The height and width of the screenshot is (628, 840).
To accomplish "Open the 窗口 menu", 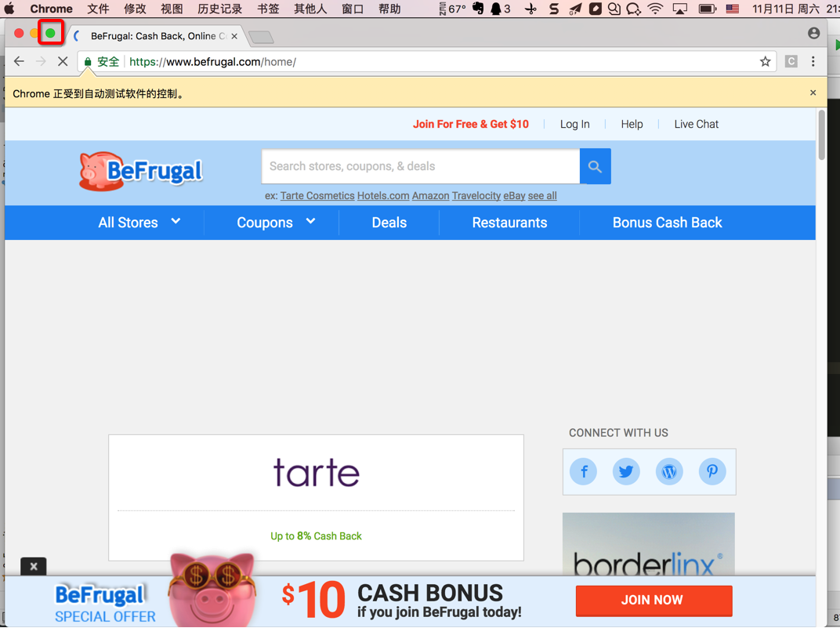I will (x=353, y=9).
